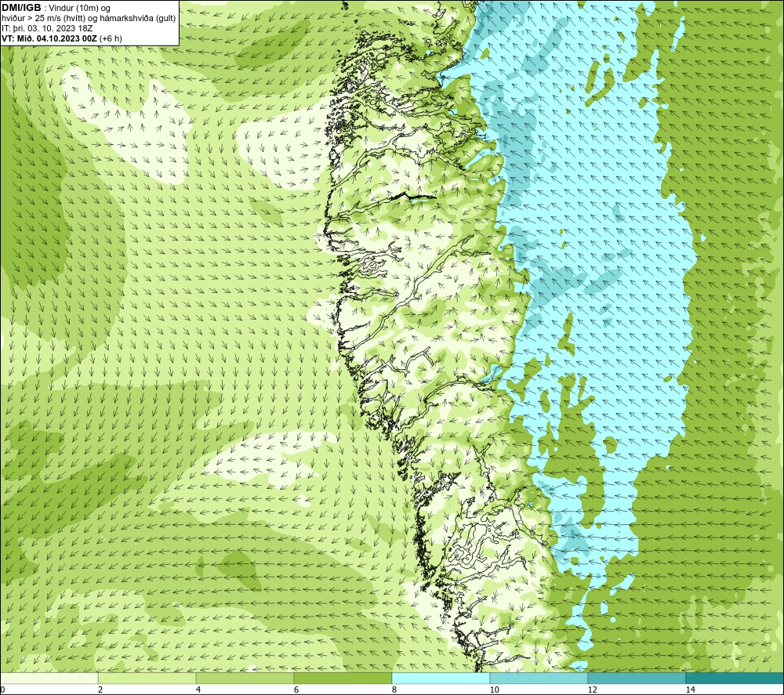The image size is (784, 695).
Task: Click the darkest teal scale segment above 14
Action: point(735,678)
